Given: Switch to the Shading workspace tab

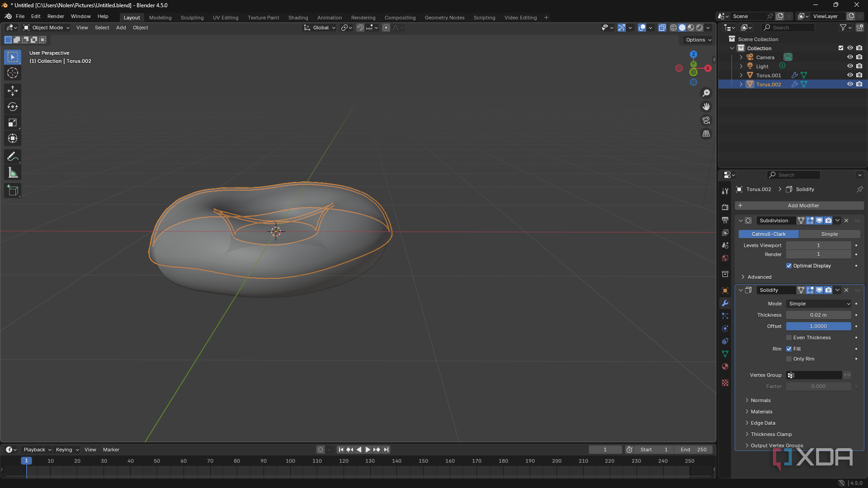Looking at the screenshot, I should click(298, 18).
